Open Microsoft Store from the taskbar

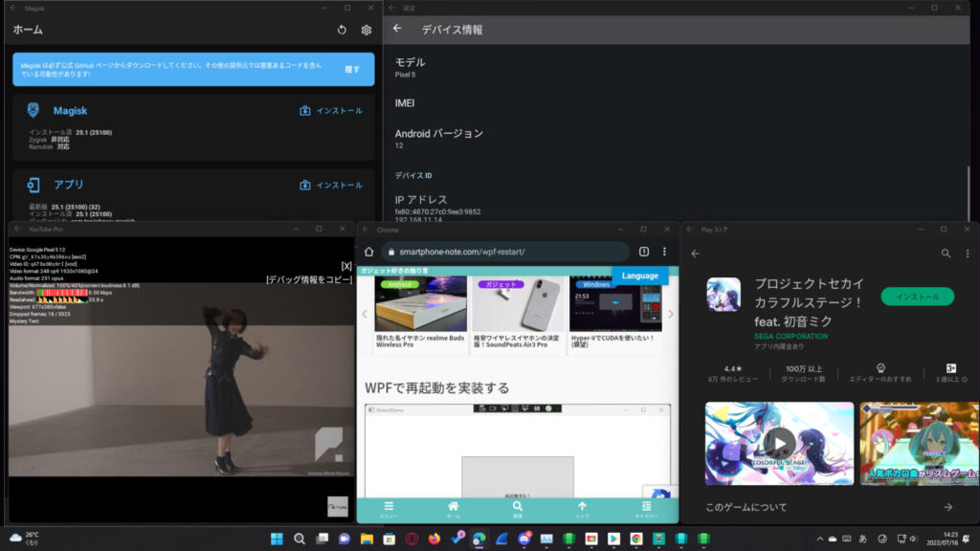(x=390, y=539)
